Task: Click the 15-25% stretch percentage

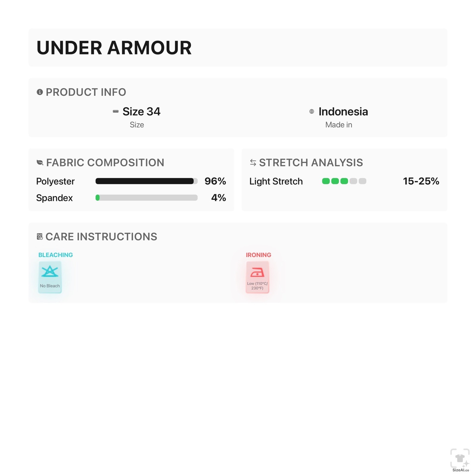Action: (x=421, y=181)
